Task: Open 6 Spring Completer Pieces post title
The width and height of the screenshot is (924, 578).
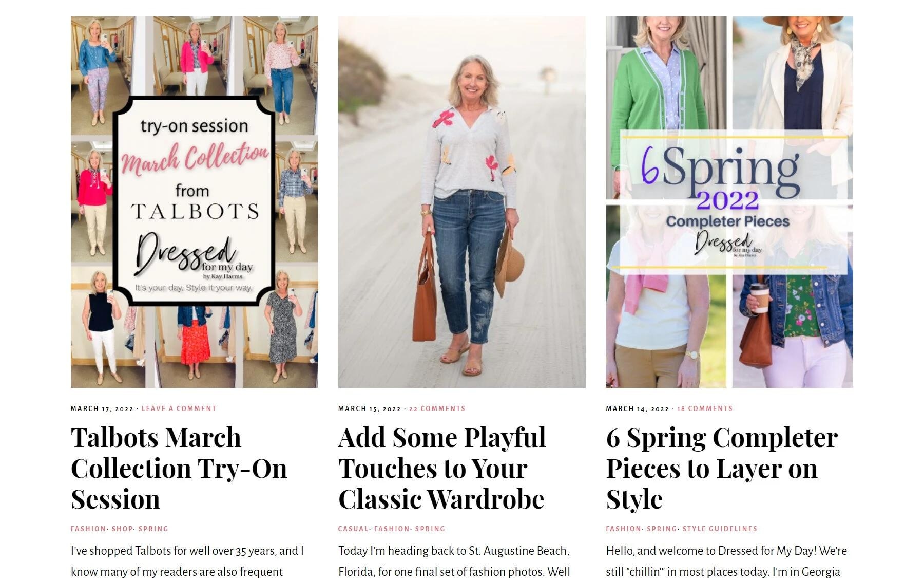Action: (x=722, y=468)
